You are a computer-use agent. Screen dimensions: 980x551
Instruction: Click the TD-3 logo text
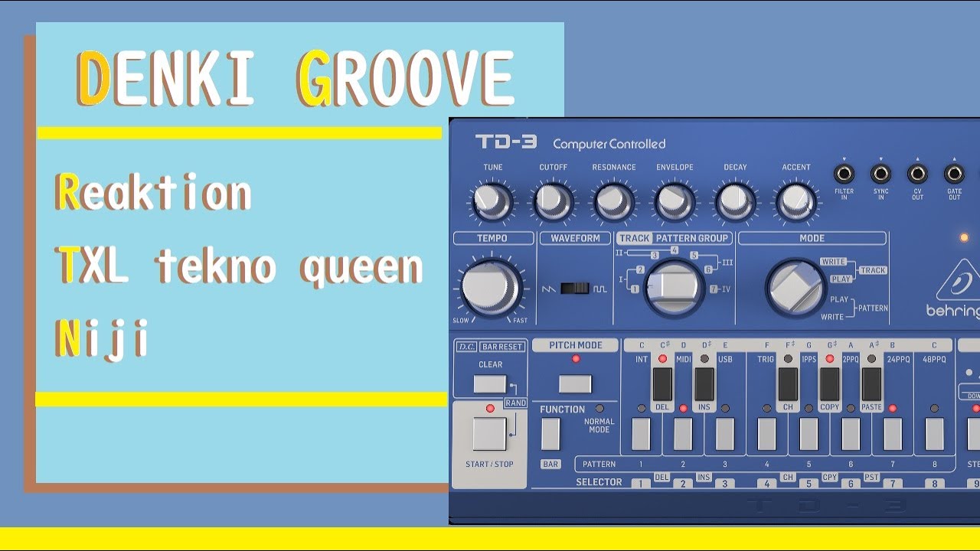click(506, 142)
